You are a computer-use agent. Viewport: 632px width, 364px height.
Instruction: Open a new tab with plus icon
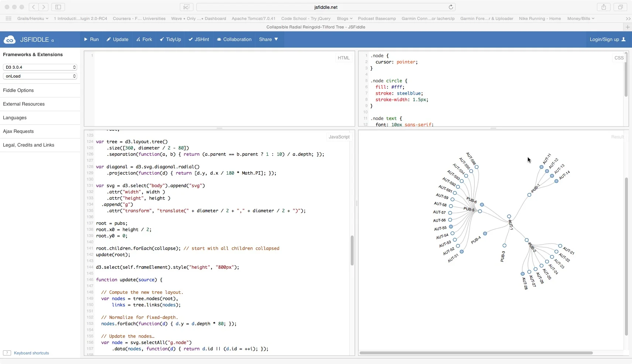[x=628, y=27]
